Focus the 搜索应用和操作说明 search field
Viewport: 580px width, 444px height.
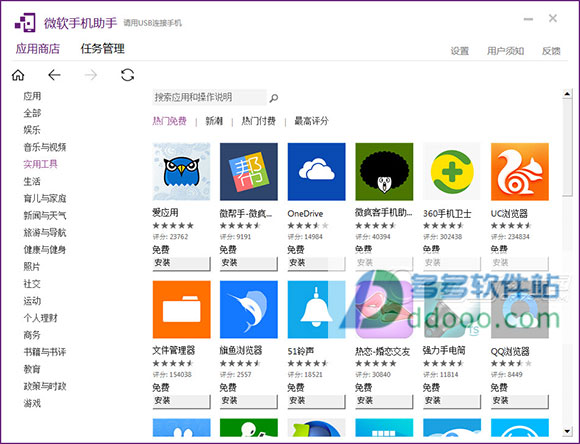[x=209, y=97]
